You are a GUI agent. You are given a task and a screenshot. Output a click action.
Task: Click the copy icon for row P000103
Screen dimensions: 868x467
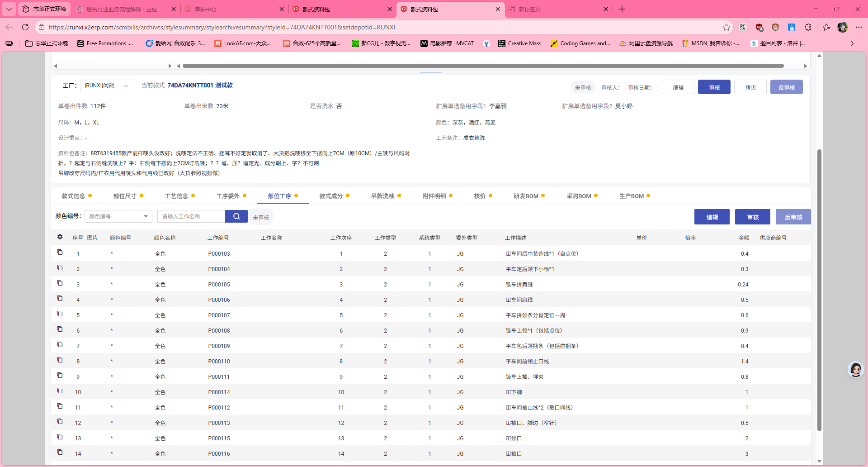tap(60, 252)
